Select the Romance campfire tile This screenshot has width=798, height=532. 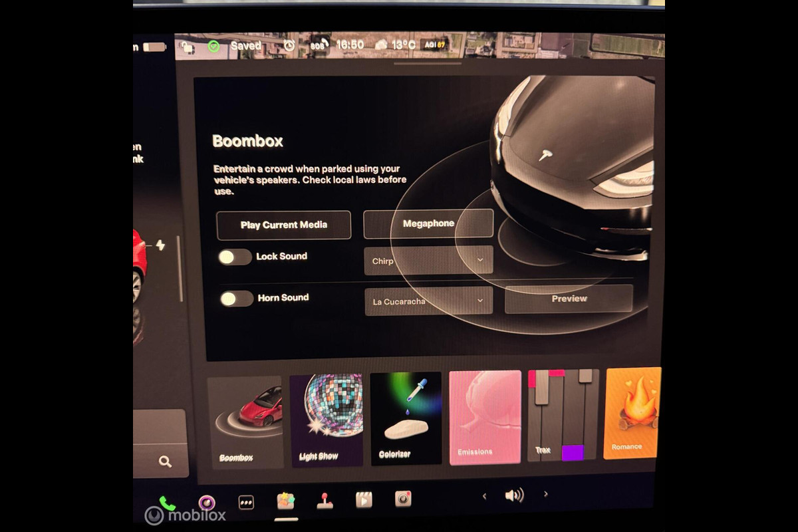pyautogui.click(x=633, y=414)
